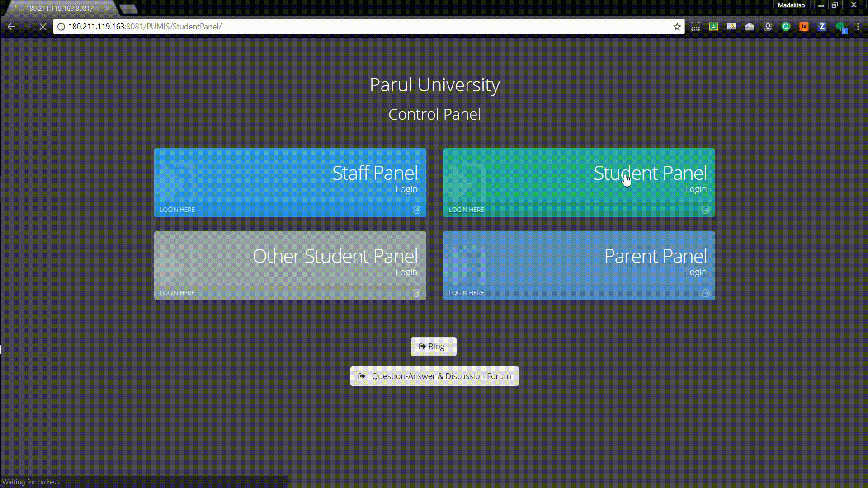Open the Question-Answer & Discussion Forum

click(434, 375)
